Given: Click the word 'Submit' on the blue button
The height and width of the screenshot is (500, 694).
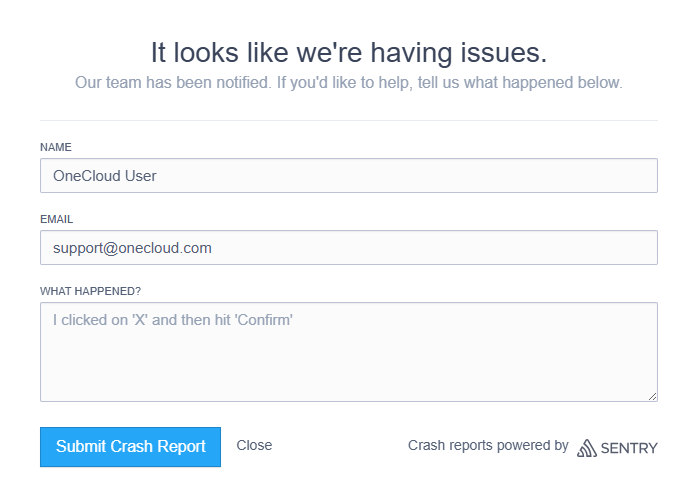Looking at the screenshot, I should pos(81,447).
